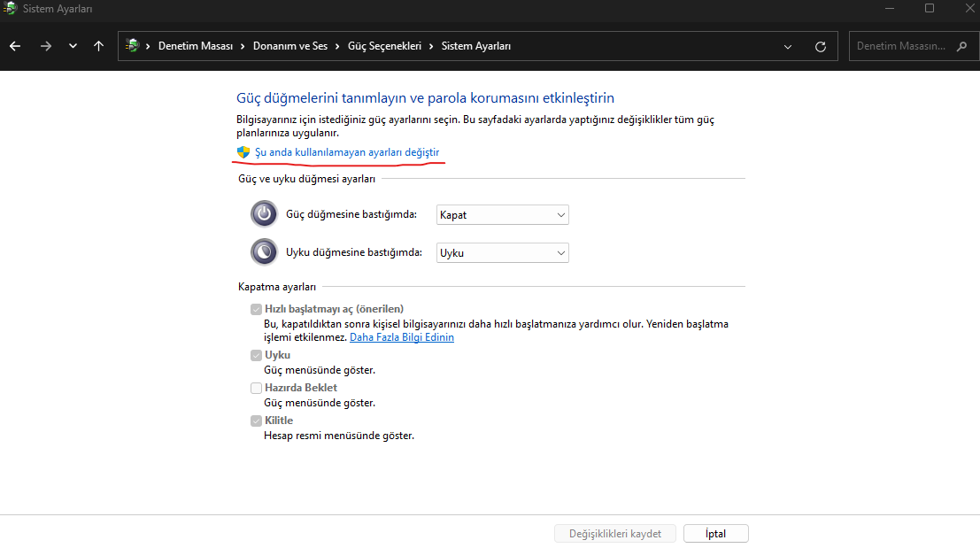Expand chevron before Denetim Masası breadcrumb

pos(148,46)
